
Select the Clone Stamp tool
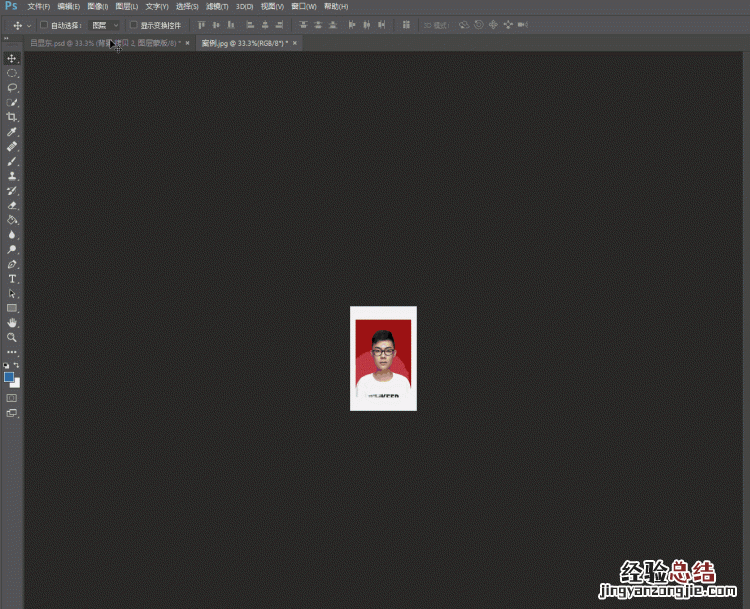point(12,176)
